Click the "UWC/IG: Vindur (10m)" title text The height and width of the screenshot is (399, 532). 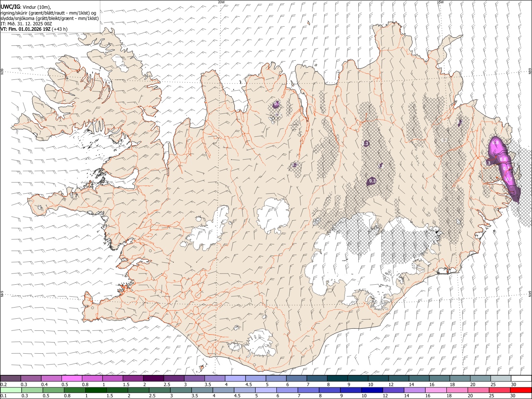[26, 7]
